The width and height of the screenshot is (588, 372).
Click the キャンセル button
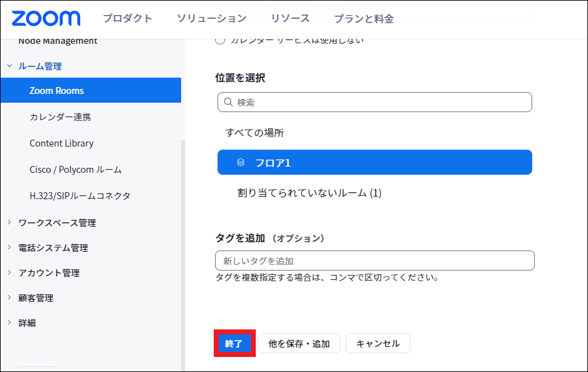tap(377, 343)
